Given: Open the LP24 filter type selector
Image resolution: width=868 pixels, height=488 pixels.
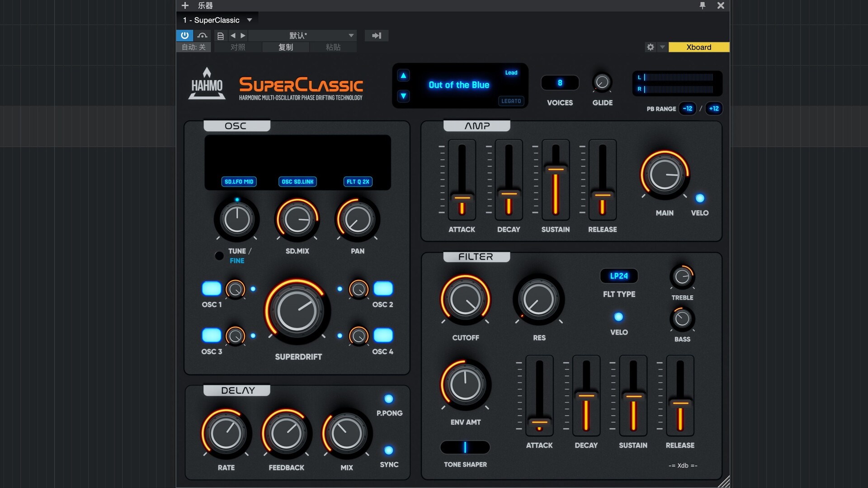Looking at the screenshot, I should (x=619, y=276).
